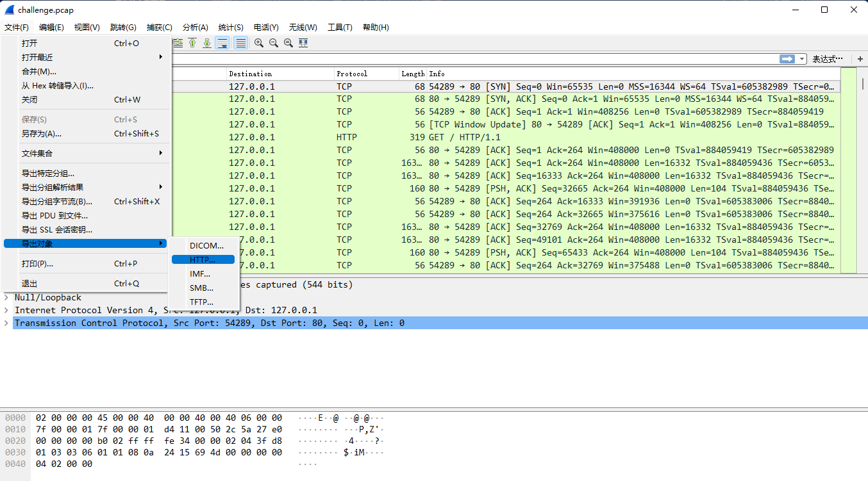Sort by the Protocol column header
868x481 pixels.
coord(366,74)
